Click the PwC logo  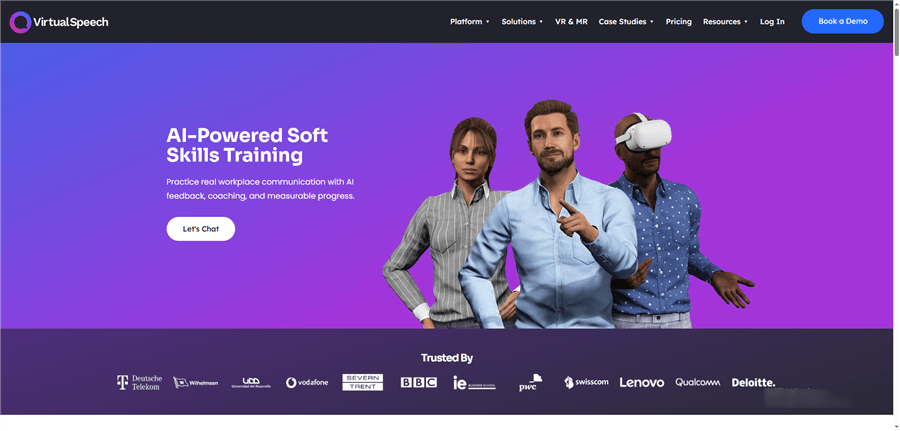(x=530, y=383)
